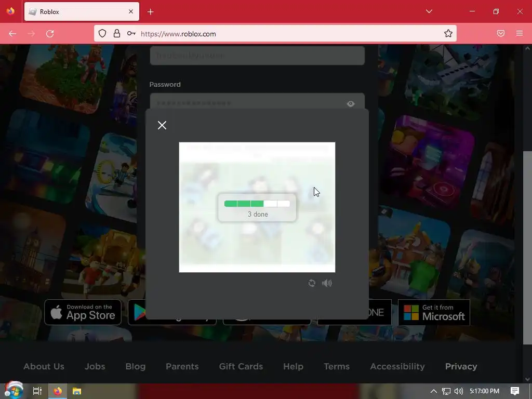Open the Help footer link

coord(293,366)
